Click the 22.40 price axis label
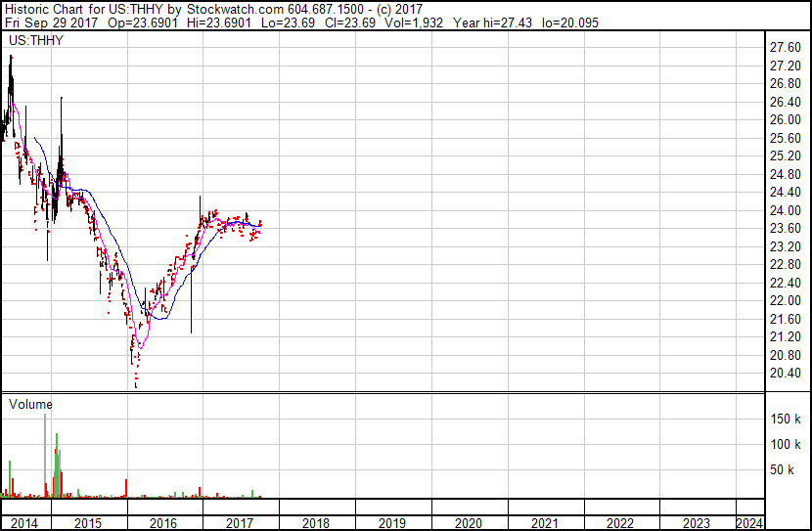The width and height of the screenshot is (812, 531). click(x=785, y=283)
